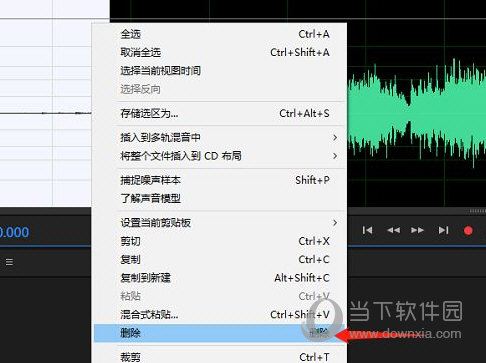Select 裁剪 at the menu bottom

point(220,357)
